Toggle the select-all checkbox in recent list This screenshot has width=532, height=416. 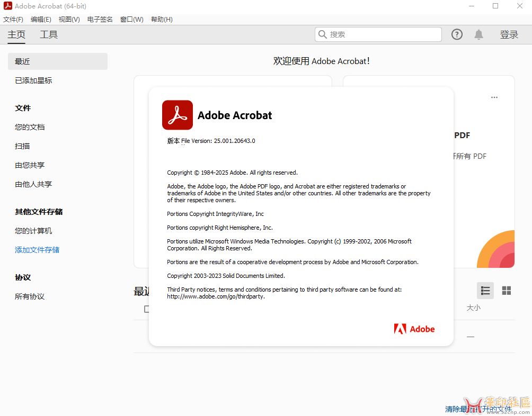point(146,309)
